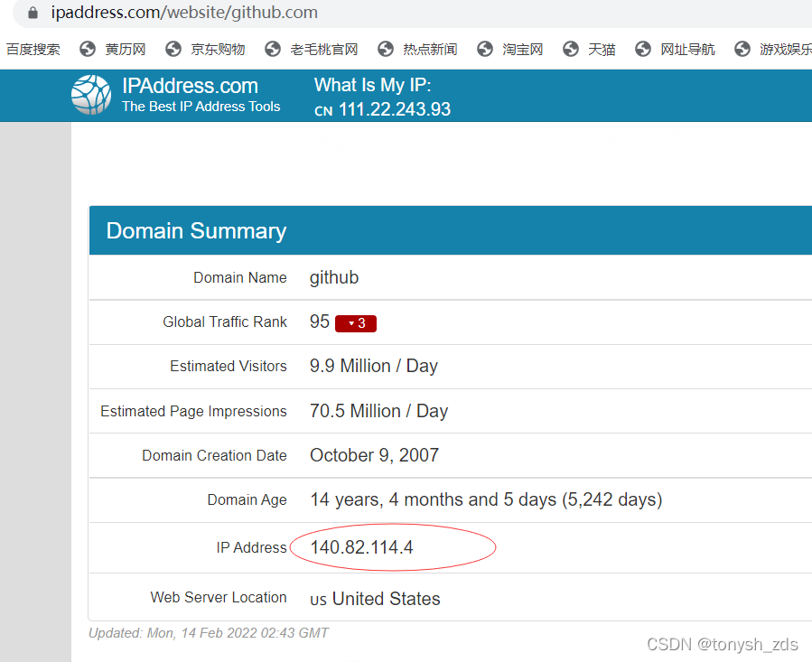This screenshot has width=812, height=662.
Task: Click the globe icon beside 热点新闻
Action: click(x=386, y=49)
